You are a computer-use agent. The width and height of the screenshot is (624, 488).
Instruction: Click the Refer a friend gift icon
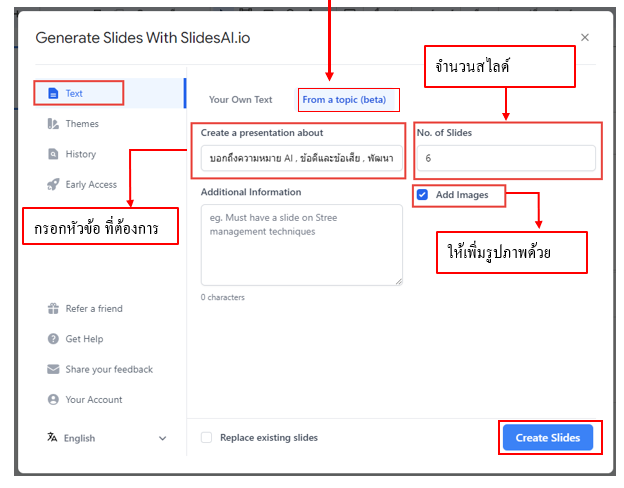tap(53, 309)
